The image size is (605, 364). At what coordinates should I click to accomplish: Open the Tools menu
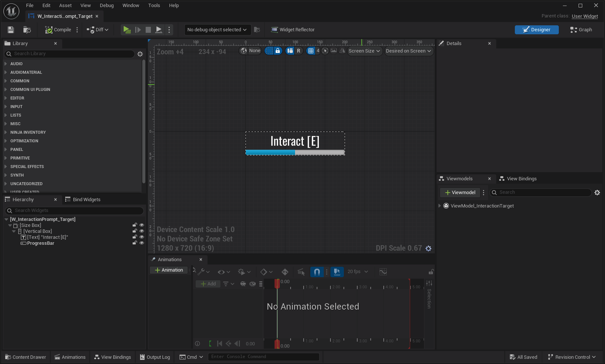[x=154, y=6]
